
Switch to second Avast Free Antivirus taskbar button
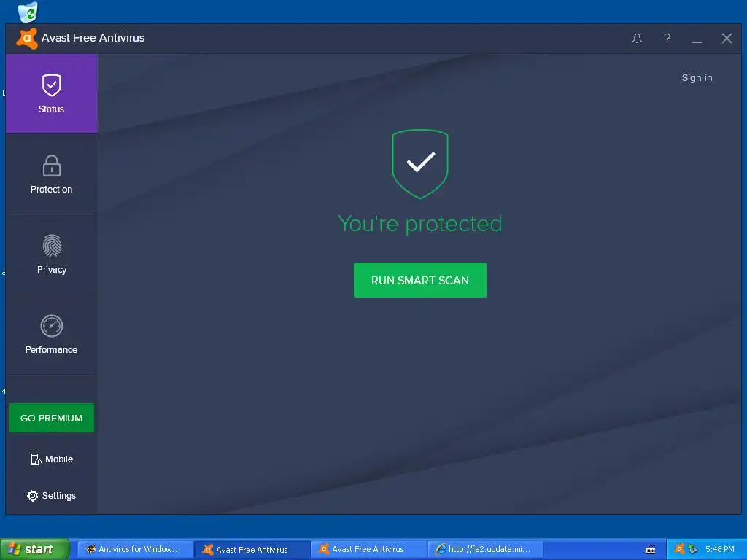point(368,549)
